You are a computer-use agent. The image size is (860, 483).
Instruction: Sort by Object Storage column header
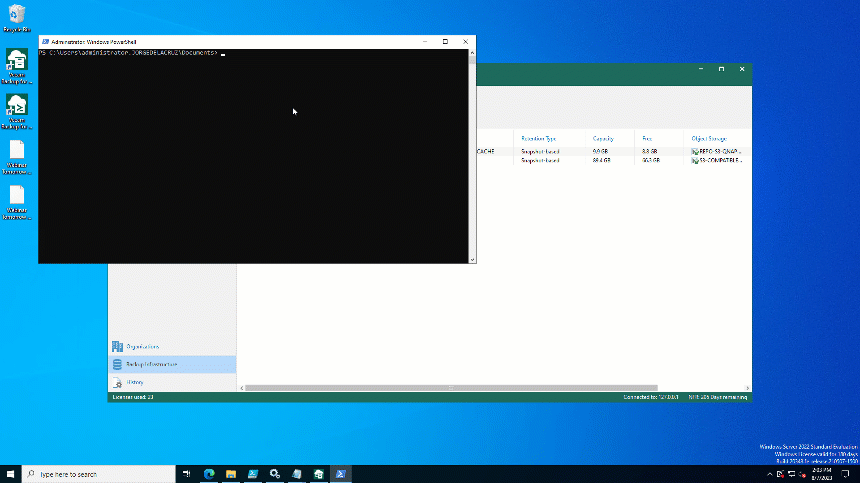point(709,139)
